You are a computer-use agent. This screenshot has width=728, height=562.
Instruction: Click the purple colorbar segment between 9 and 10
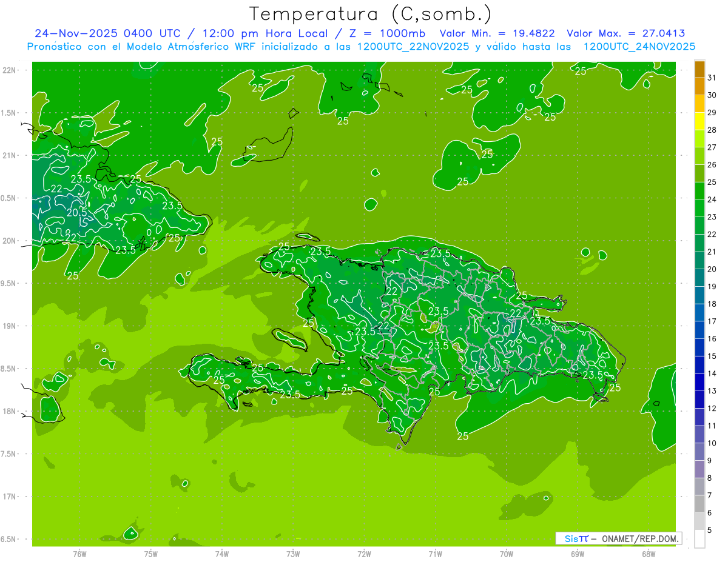pyautogui.click(x=699, y=452)
